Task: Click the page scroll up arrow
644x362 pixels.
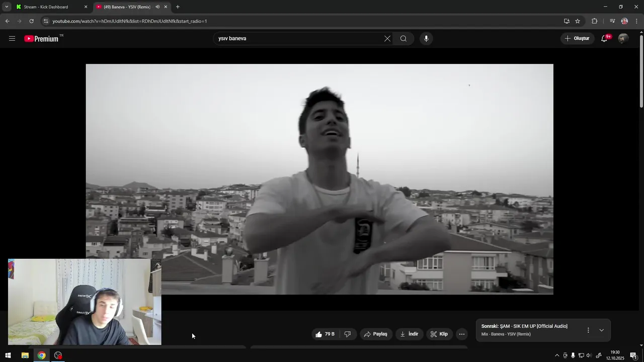Action: 641,32
